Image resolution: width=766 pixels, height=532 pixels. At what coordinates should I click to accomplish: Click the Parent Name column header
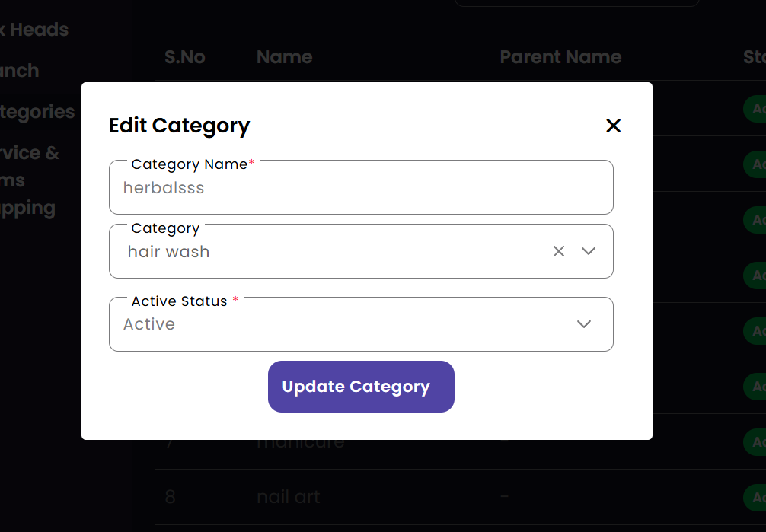(560, 57)
